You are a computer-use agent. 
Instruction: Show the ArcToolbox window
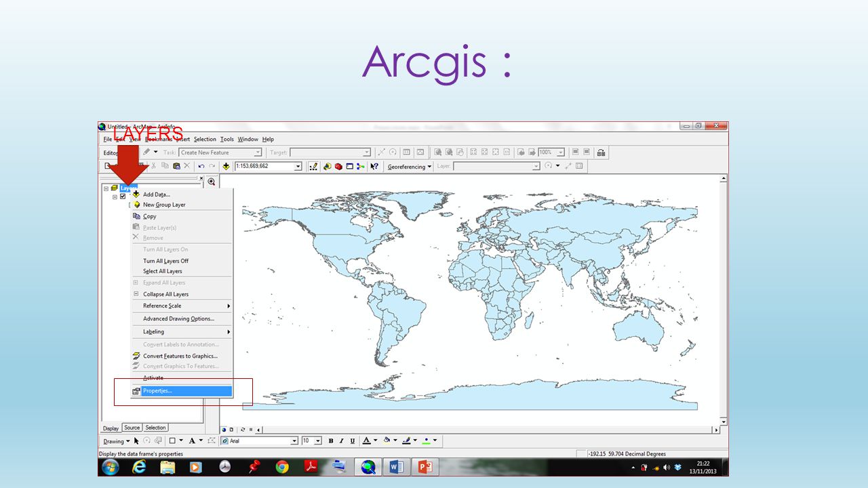[x=338, y=166]
